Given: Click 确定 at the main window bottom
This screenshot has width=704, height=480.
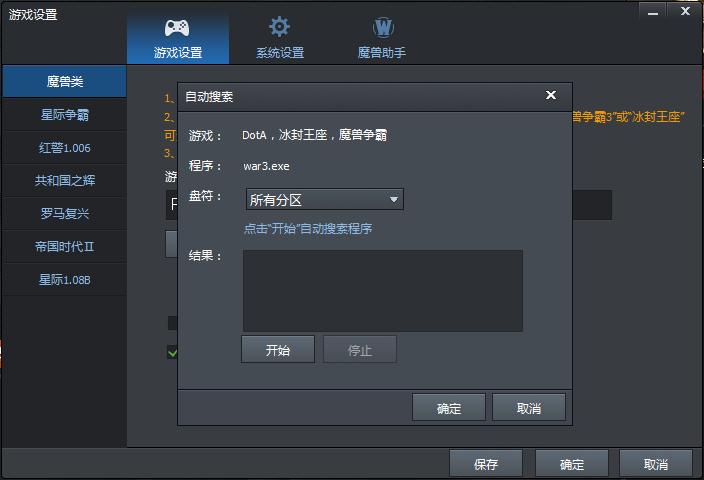Looking at the screenshot, I should click(x=572, y=463).
